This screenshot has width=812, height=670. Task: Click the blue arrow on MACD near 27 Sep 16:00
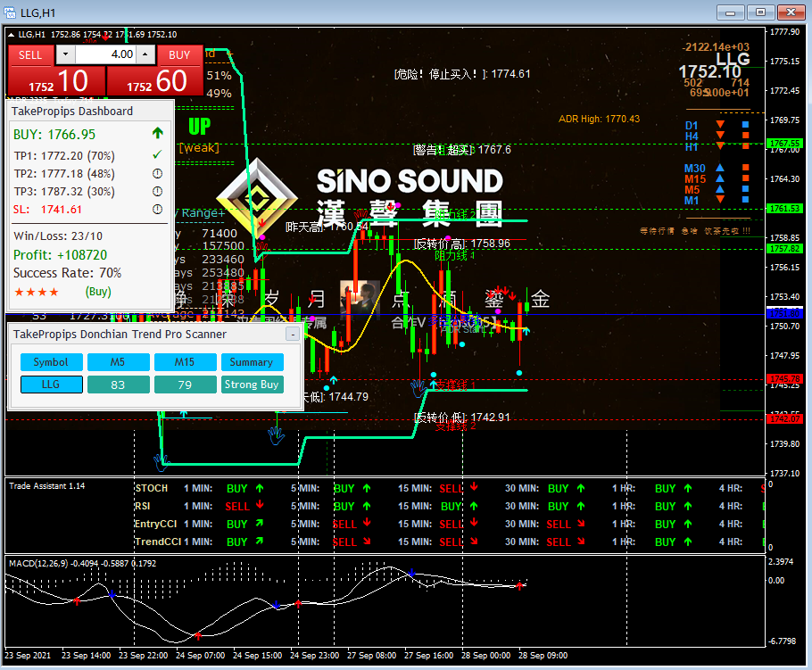[x=411, y=573]
